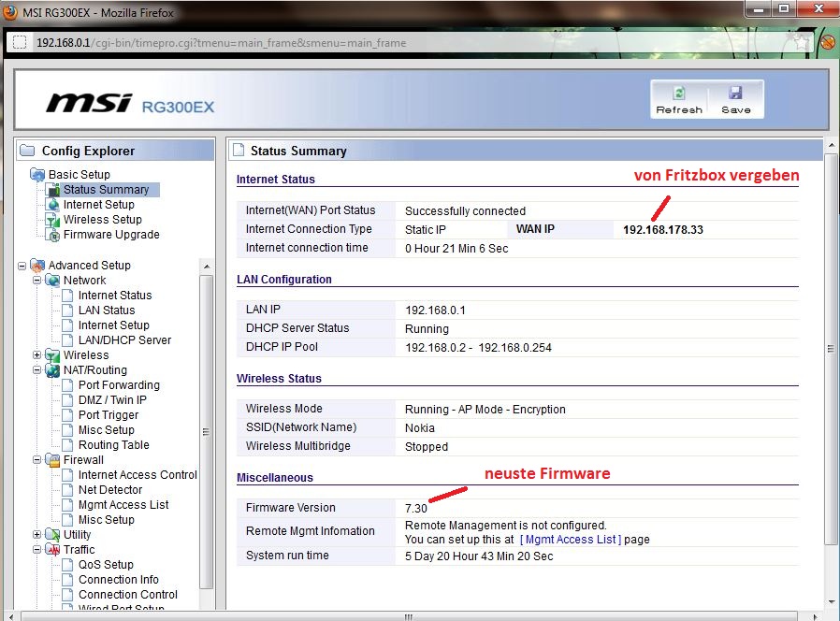Minimize the Firefox window
840x621 pixels.
pyautogui.click(x=758, y=9)
